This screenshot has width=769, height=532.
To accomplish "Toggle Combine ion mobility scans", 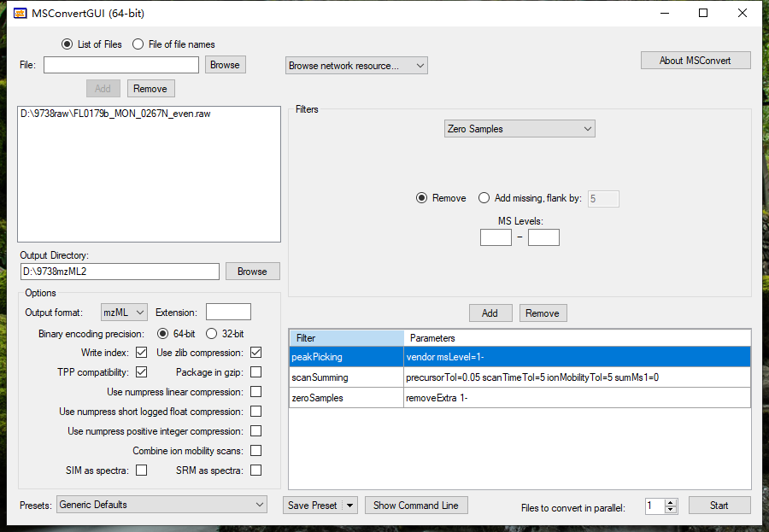I will pos(255,450).
